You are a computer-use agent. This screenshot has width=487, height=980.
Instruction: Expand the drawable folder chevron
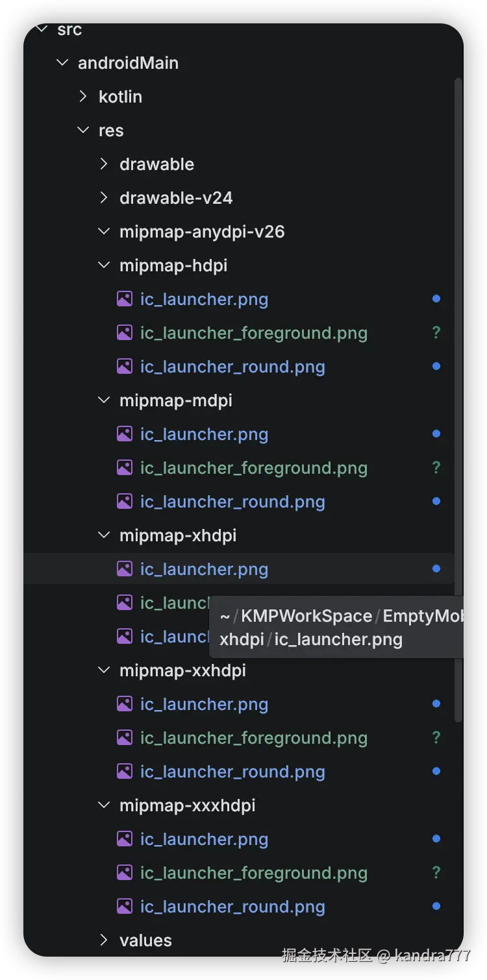104,164
